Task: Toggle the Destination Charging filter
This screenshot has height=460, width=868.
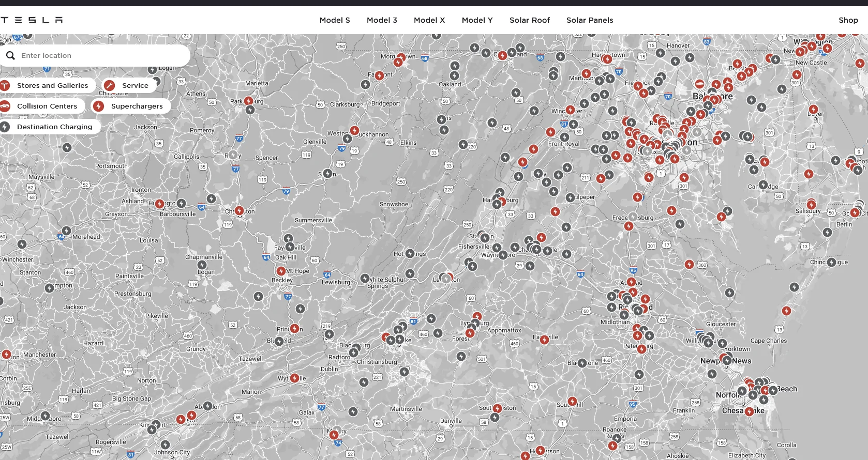Action: click(x=50, y=127)
